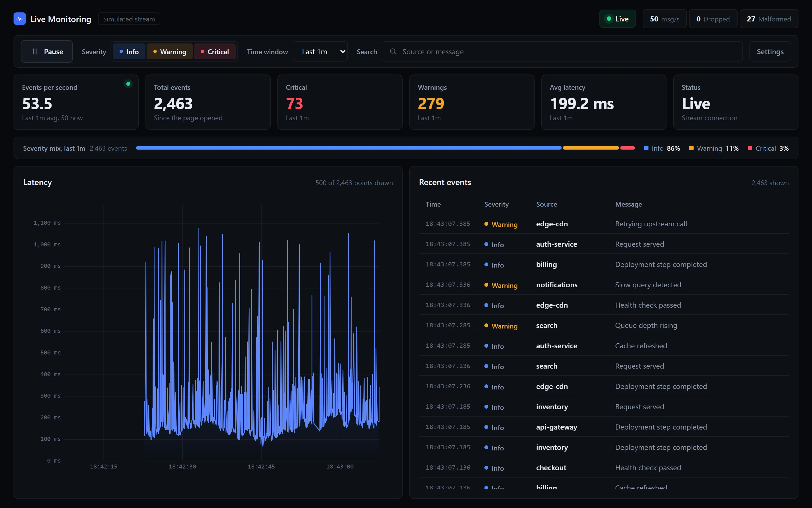The width and height of the screenshot is (812, 508).
Task: Click the 0 Dropped counter
Action: pos(713,19)
